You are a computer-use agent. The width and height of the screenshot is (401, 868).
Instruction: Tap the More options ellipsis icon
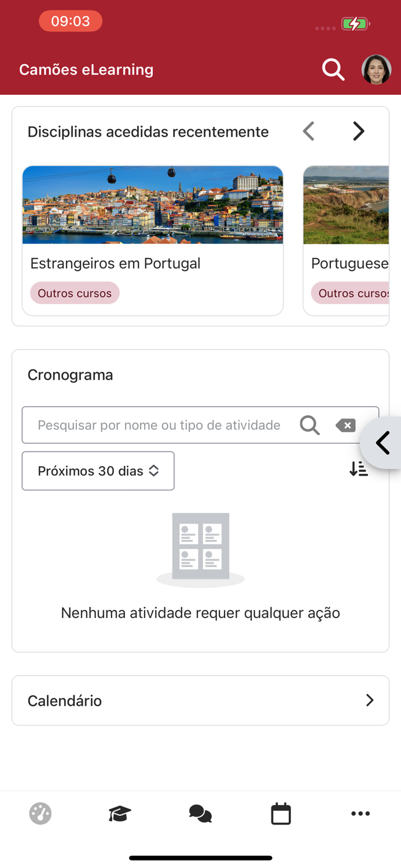360,813
